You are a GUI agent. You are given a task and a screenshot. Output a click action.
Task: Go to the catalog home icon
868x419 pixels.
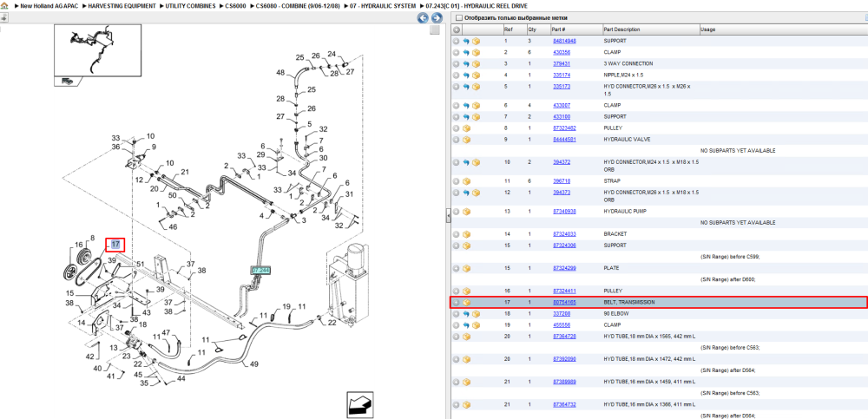coord(3,5)
